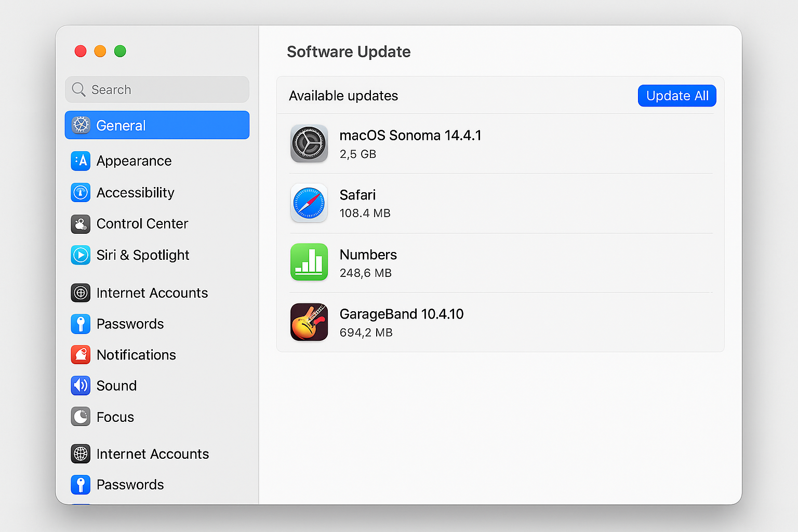Click the macOS Sonoma update icon
This screenshot has height=532, width=798.
(x=309, y=143)
